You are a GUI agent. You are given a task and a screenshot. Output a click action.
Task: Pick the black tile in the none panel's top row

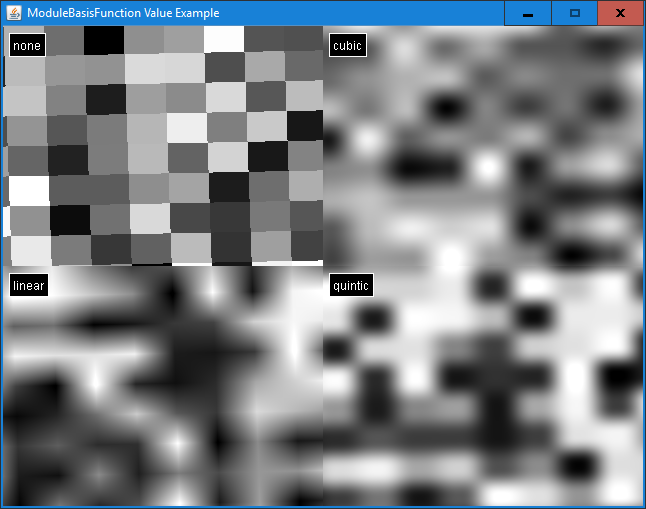point(103,40)
